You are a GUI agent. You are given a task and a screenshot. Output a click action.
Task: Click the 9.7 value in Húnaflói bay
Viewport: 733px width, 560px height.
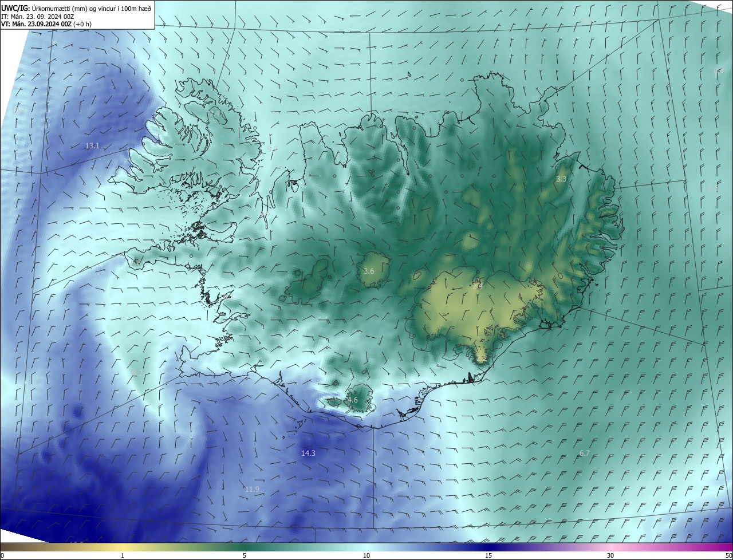tap(272, 148)
